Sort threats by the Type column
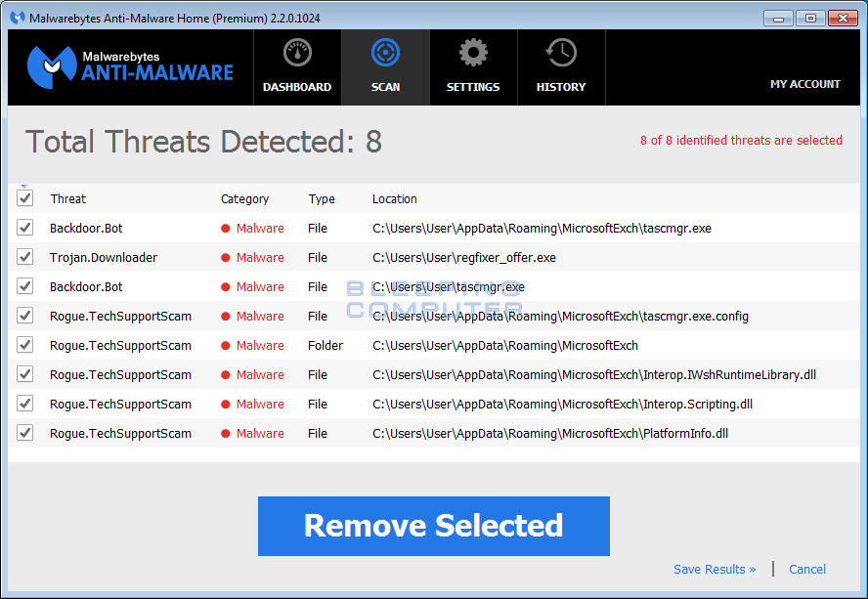The image size is (868, 599). pos(321,198)
